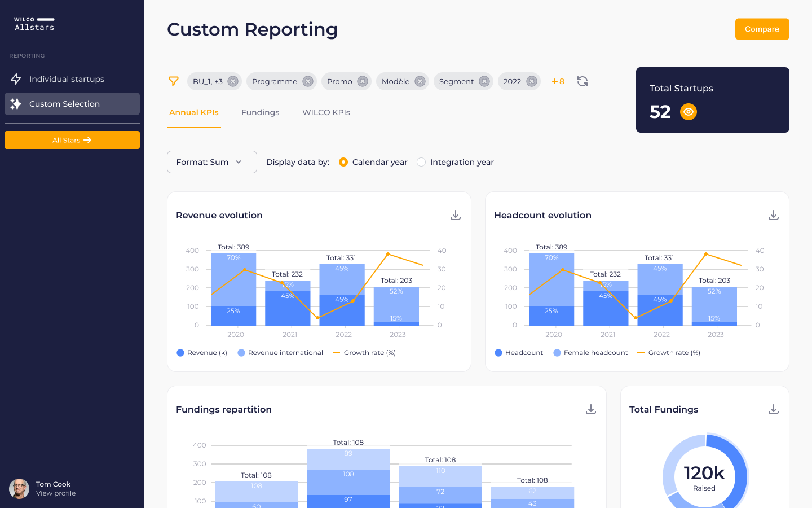The width and height of the screenshot is (812, 508).
Task: Download the Revenue evolution chart
Action: pos(456,215)
